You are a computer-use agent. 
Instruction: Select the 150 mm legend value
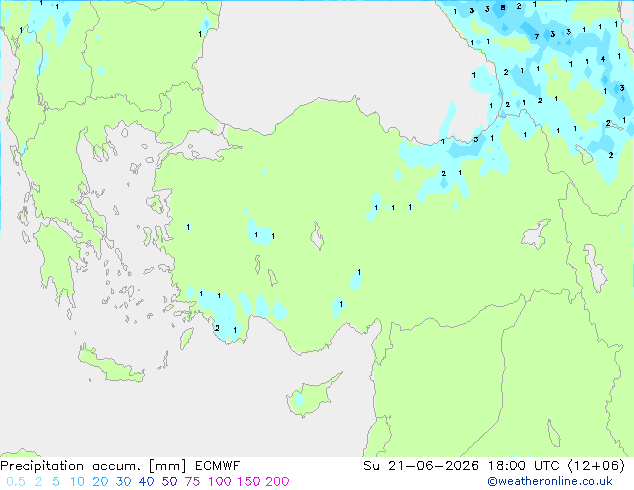click(x=248, y=482)
